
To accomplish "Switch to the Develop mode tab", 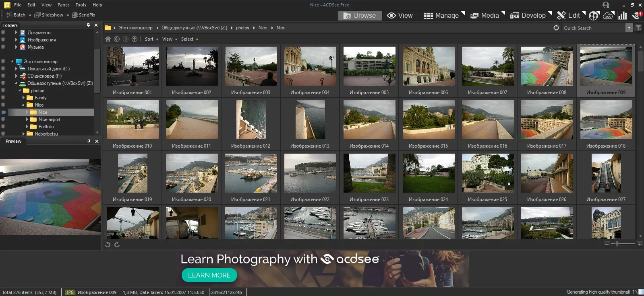I will 528,16.
